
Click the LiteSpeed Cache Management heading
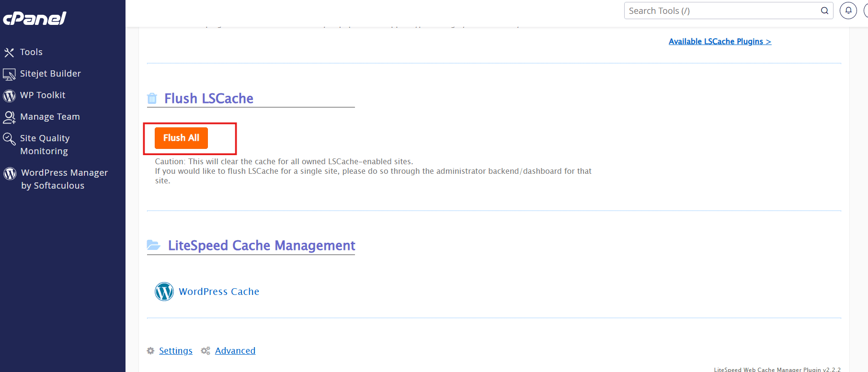point(262,246)
